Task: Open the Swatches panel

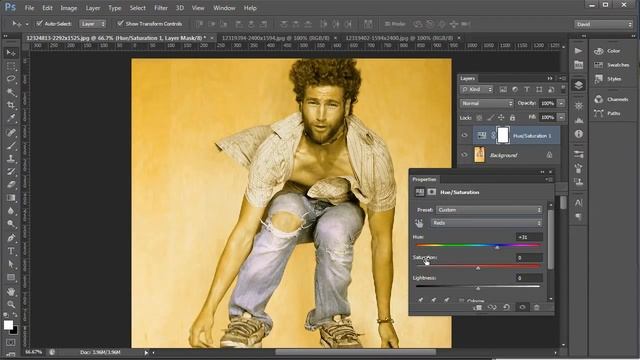Action: pyautogui.click(x=612, y=65)
